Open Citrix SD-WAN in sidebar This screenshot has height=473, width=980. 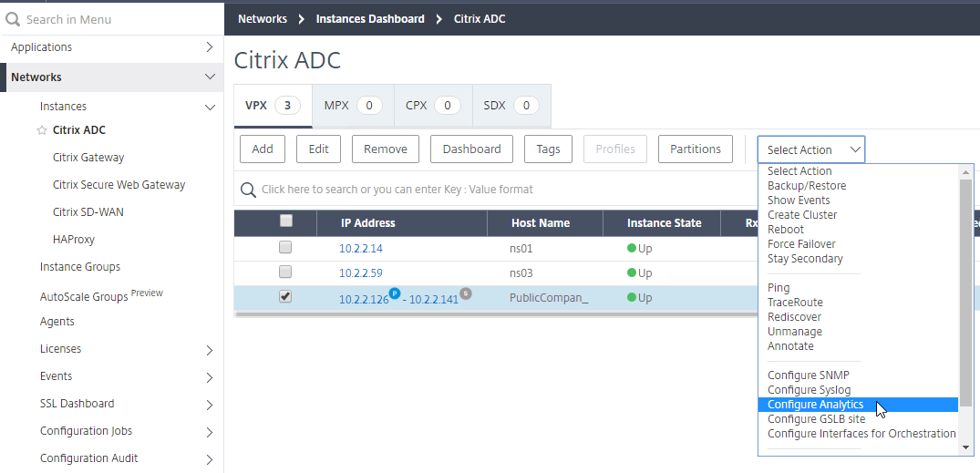(x=88, y=212)
